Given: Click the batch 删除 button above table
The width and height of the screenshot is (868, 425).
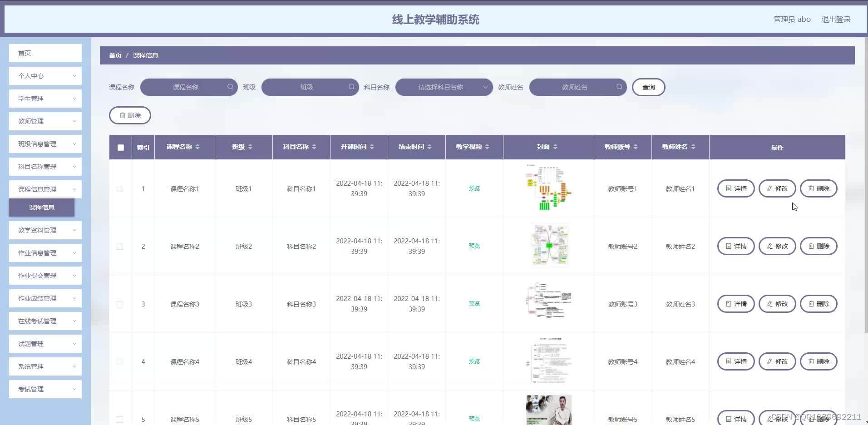Looking at the screenshot, I should (x=130, y=115).
